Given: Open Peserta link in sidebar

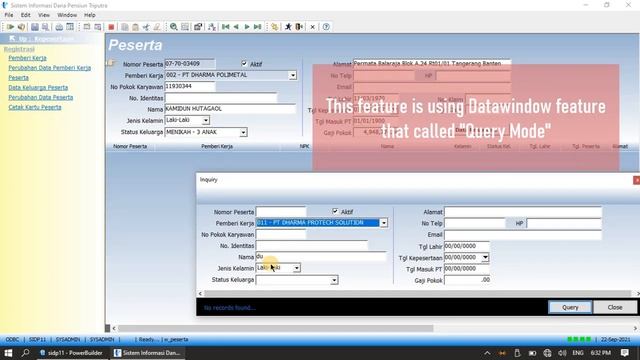Looking at the screenshot, I should click(x=18, y=78).
